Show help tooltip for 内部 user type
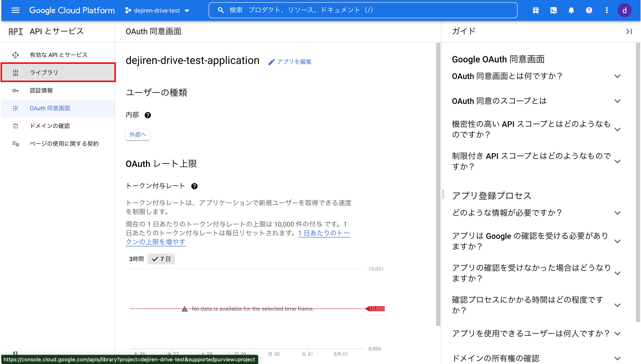Viewport: 641px width, 364px height. coord(148,115)
